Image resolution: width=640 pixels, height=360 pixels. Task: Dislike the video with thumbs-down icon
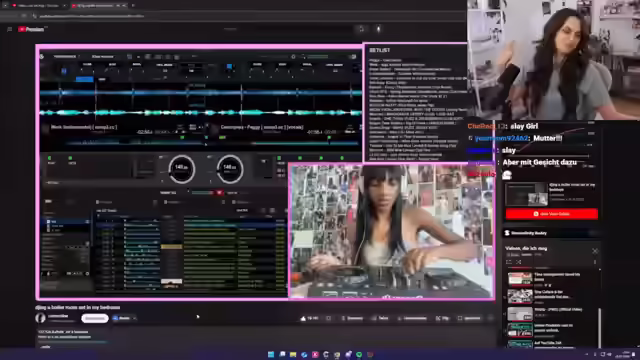(x=329, y=318)
